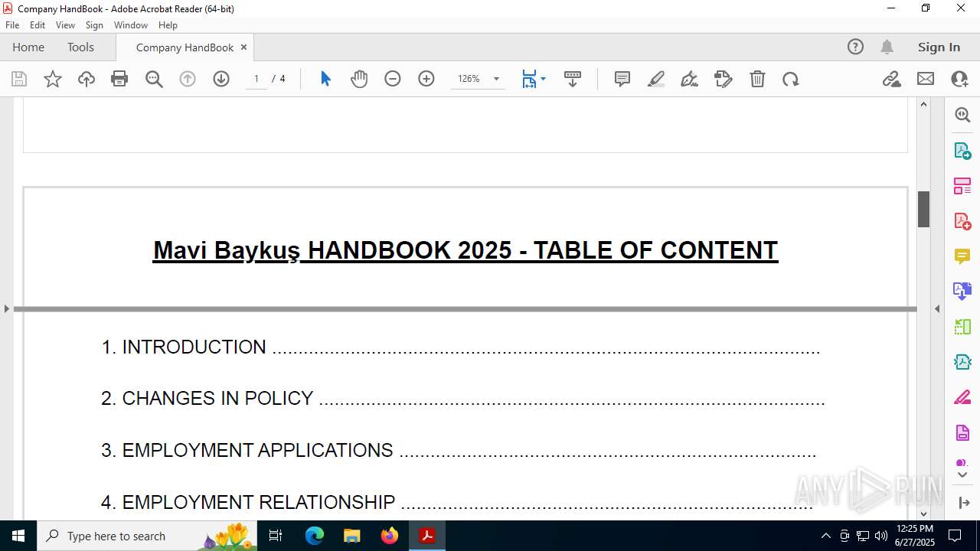
Task: Go to the next page arrow
Action: [x=221, y=79]
